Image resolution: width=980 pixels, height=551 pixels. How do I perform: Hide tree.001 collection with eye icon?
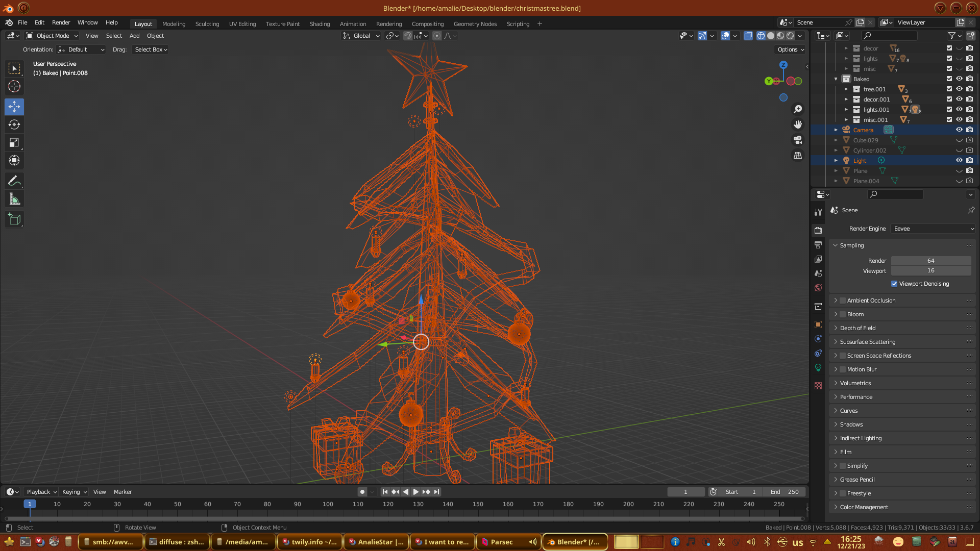coord(959,89)
